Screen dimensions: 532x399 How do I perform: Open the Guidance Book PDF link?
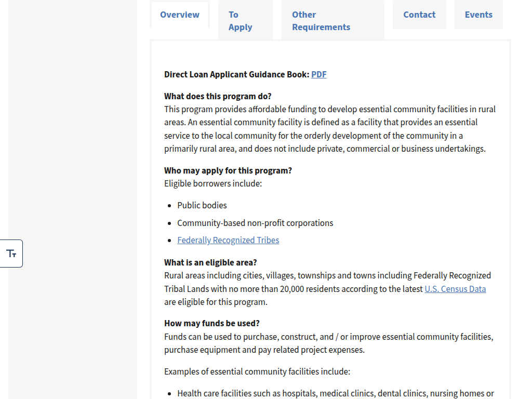click(x=319, y=75)
